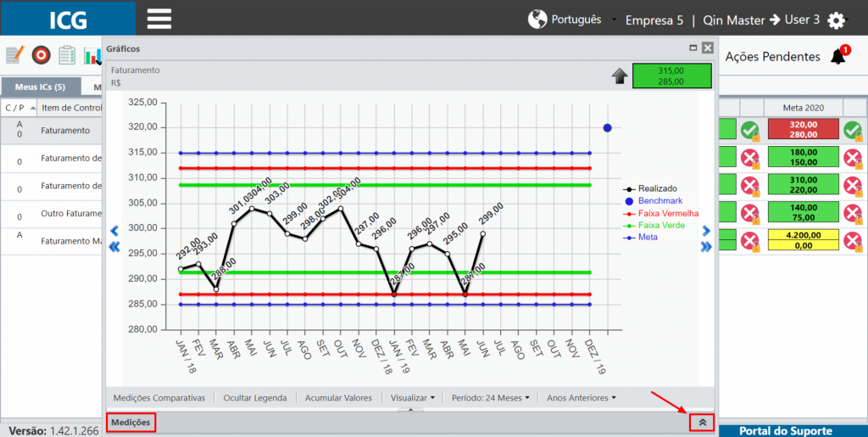Image resolution: width=868 pixels, height=437 pixels.
Task: Click the double left arrow beside chart
Action: [x=114, y=247]
